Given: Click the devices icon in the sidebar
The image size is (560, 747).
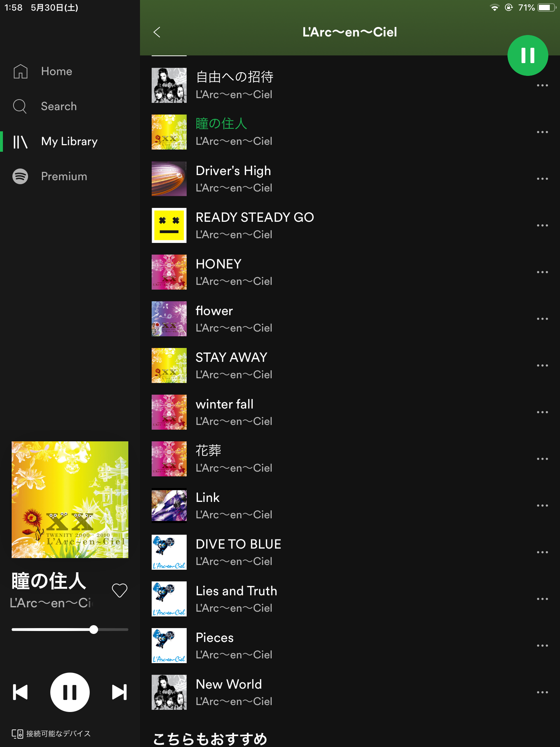Looking at the screenshot, I should click(17, 734).
